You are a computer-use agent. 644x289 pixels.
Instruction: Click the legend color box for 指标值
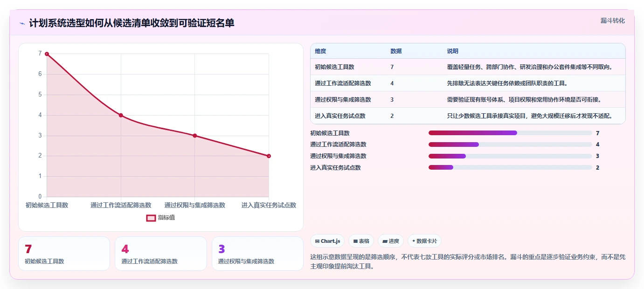click(x=151, y=218)
